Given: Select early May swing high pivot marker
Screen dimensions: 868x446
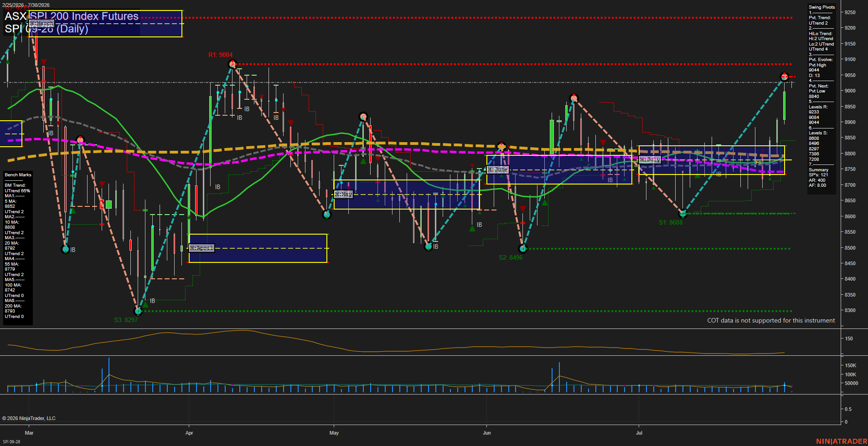Looking at the screenshot, I should click(363, 117).
